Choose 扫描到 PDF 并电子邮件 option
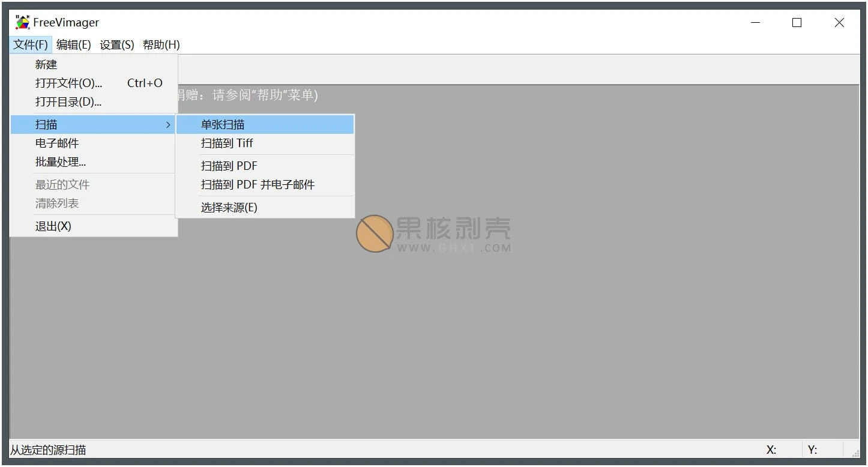This screenshot has height=467, width=868. point(257,184)
